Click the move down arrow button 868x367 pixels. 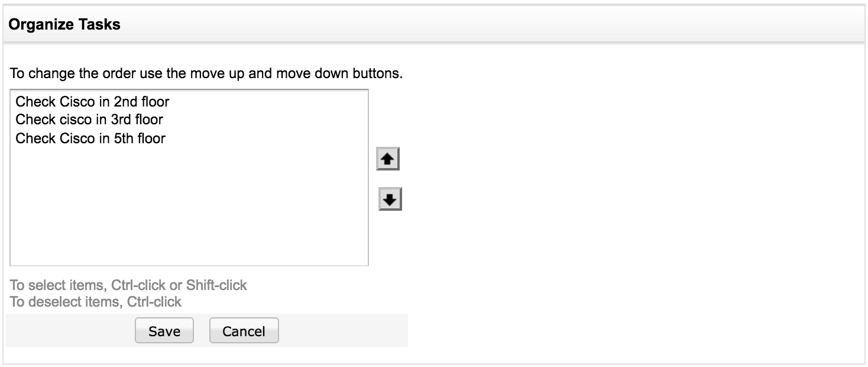[390, 199]
